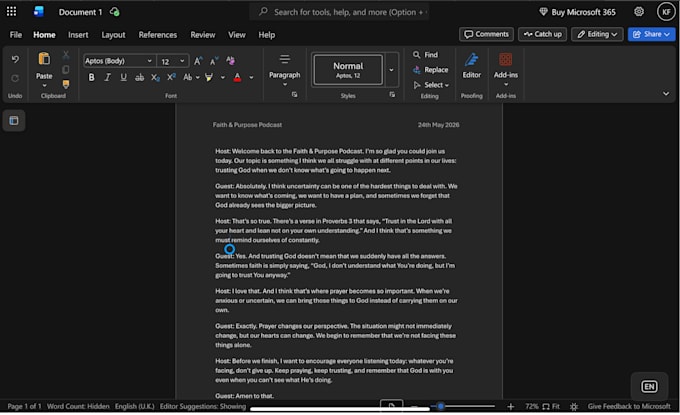
Task: Open the KF account profile
Action: click(x=666, y=12)
